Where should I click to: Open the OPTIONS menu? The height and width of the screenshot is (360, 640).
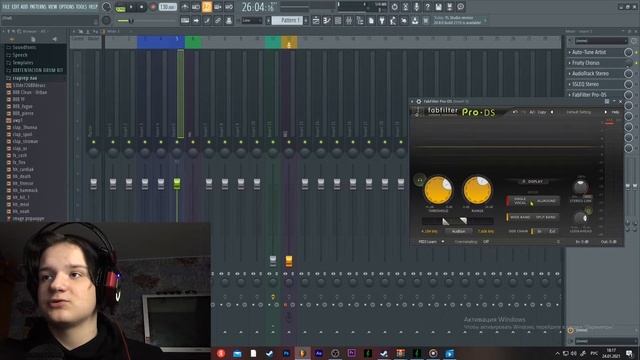[x=67, y=7]
